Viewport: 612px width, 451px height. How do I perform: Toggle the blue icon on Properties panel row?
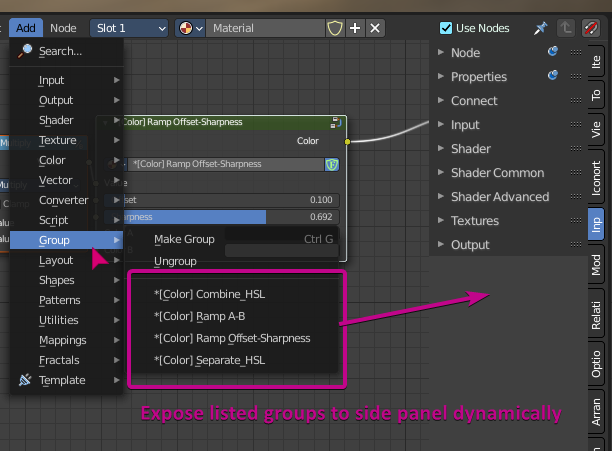click(x=553, y=75)
